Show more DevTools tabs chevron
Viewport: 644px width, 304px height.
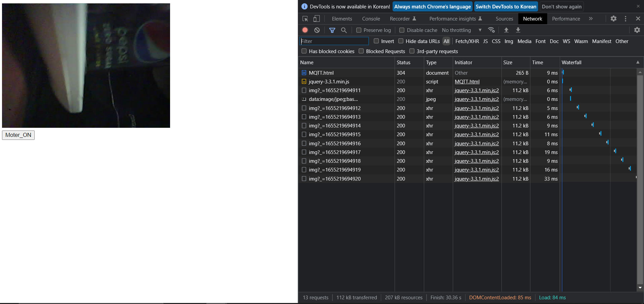591,19
